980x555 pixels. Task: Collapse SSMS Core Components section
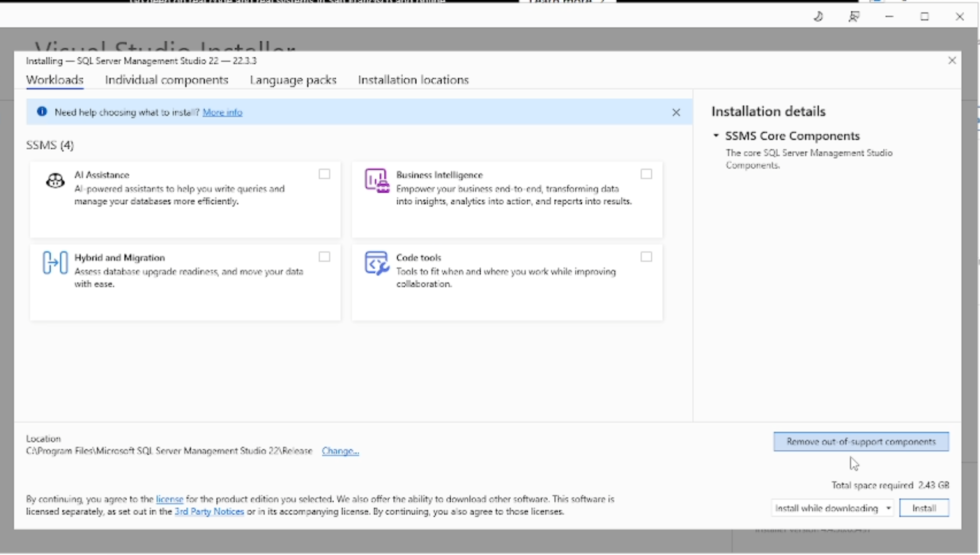(716, 136)
